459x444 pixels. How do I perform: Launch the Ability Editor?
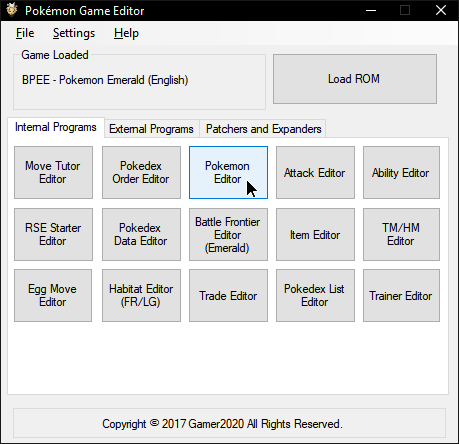pyautogui.click(x=401, y=172)
